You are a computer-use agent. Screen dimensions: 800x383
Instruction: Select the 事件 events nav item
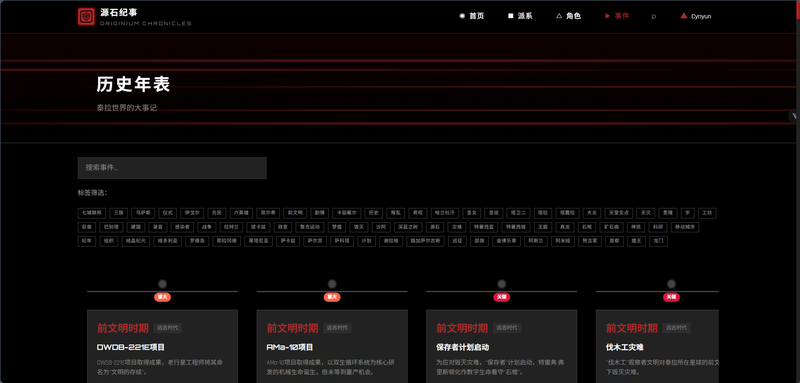pyautogui.click(x=617, y=16)
